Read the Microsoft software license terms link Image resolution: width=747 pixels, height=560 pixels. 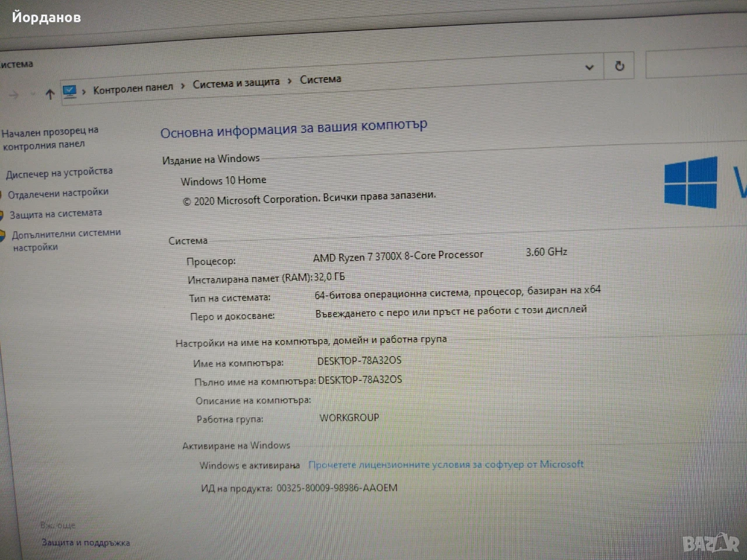[x=446, y=464]
